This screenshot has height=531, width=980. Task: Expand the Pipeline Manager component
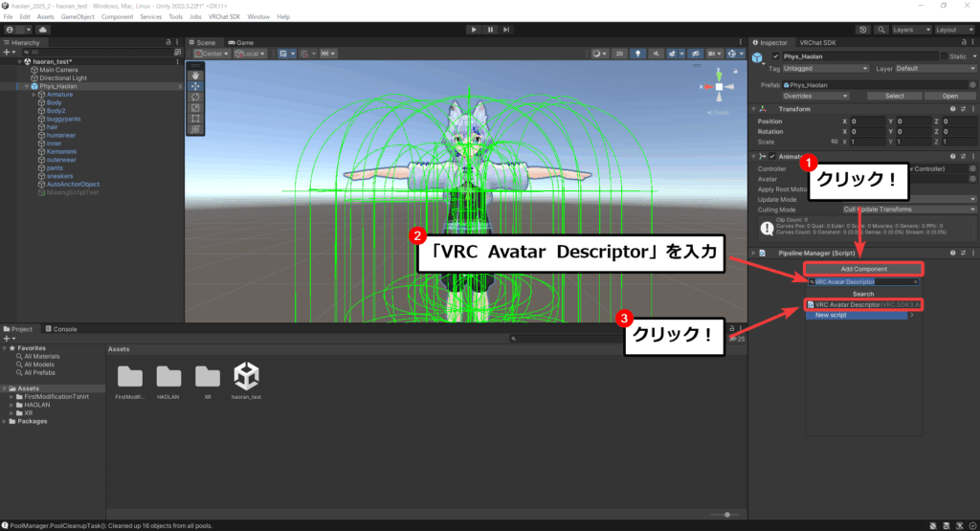(754, 253)
